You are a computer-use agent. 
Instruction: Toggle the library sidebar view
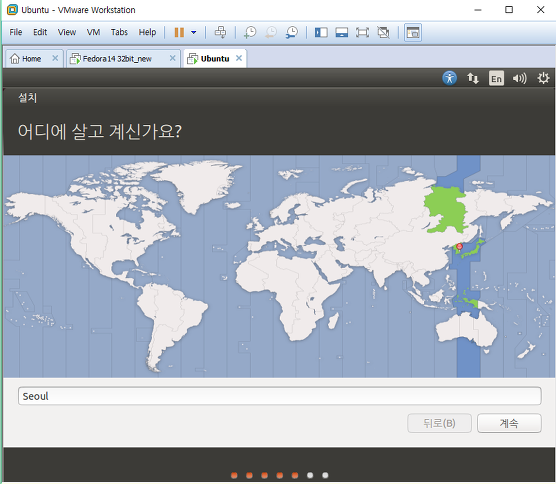321,33
